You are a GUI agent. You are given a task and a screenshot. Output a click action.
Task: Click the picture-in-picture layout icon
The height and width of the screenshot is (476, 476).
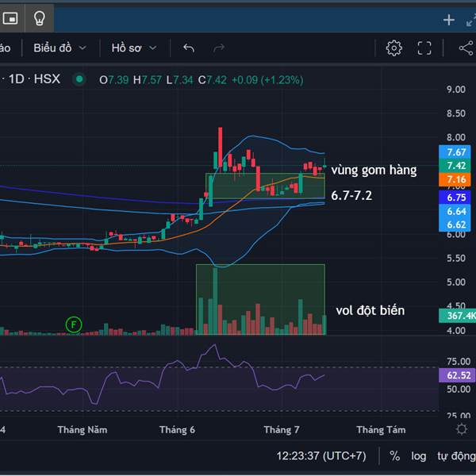tap(10, 18)
